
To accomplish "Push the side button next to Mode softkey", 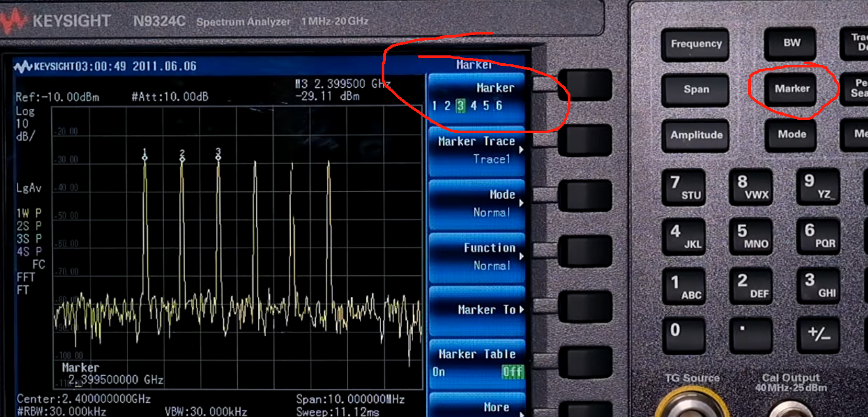I will tap(585, 195).
